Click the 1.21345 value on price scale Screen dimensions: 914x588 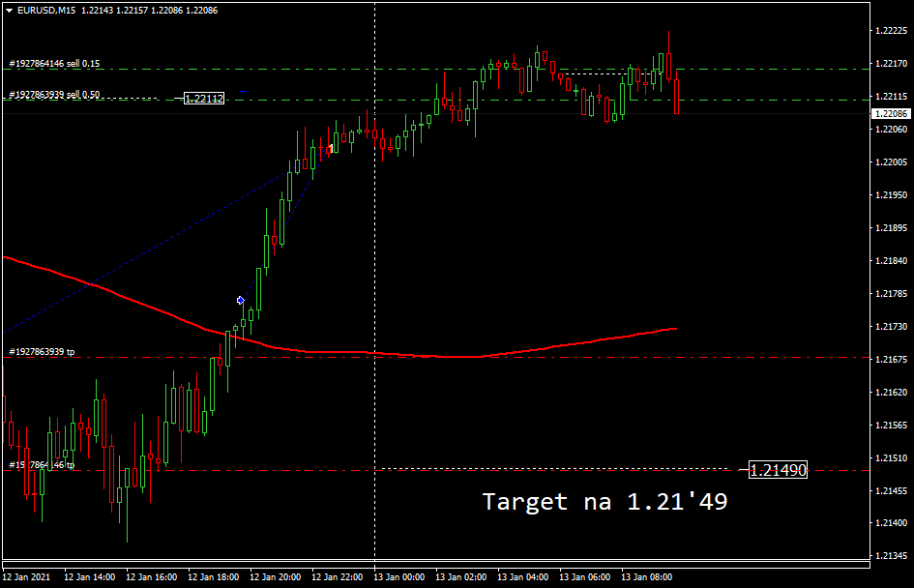coord(892,556)
